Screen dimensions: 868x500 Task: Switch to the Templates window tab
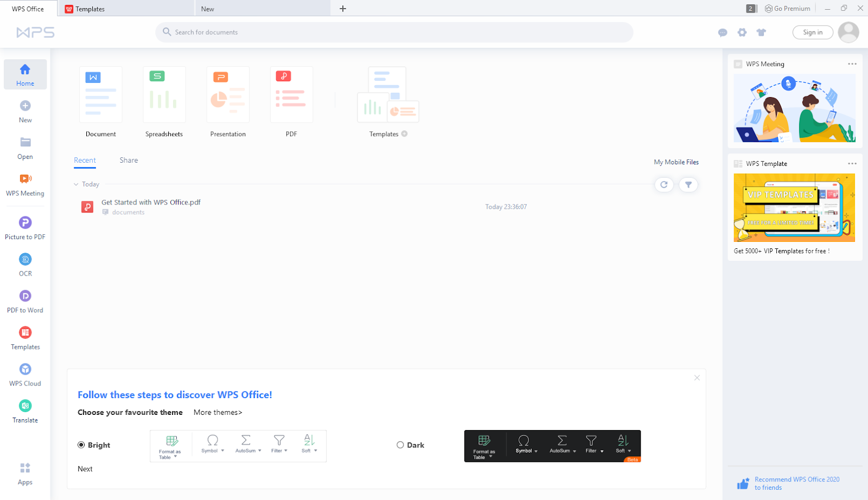(126, 9)
